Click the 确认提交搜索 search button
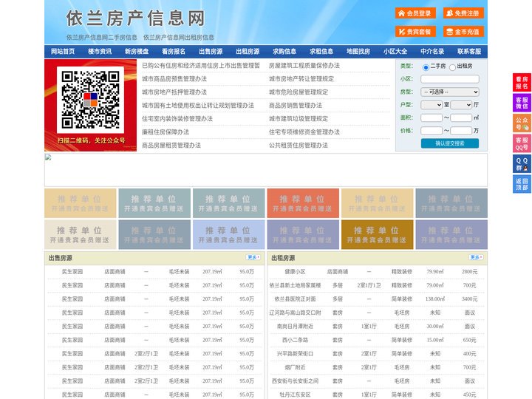Screen dimensions: 532x399 pos(450,143)
